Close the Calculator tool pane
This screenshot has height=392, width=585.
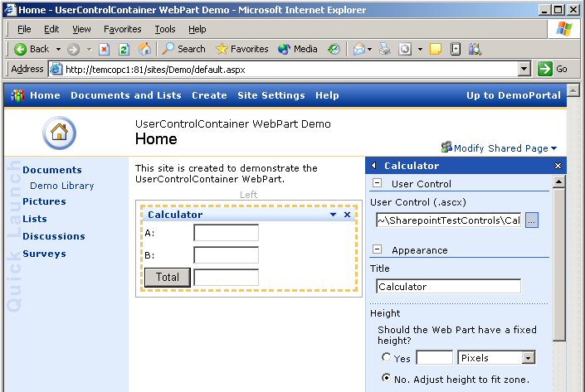coord(558,166)
